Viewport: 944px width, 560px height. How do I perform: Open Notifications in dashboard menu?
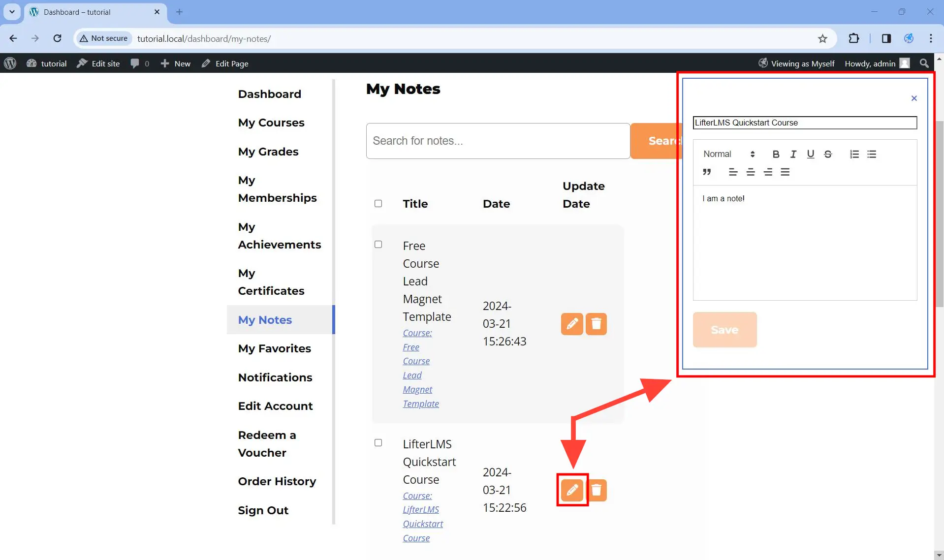(x=275, y=377)
